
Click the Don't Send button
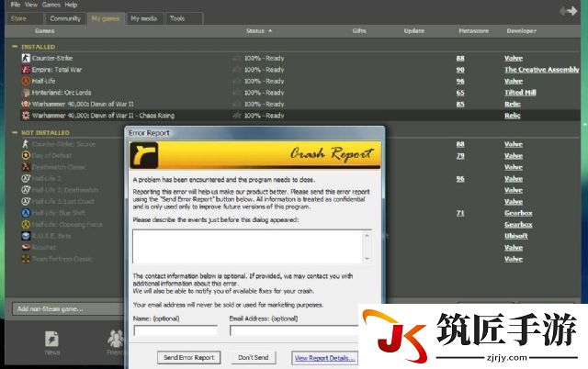tap(254, 357)
